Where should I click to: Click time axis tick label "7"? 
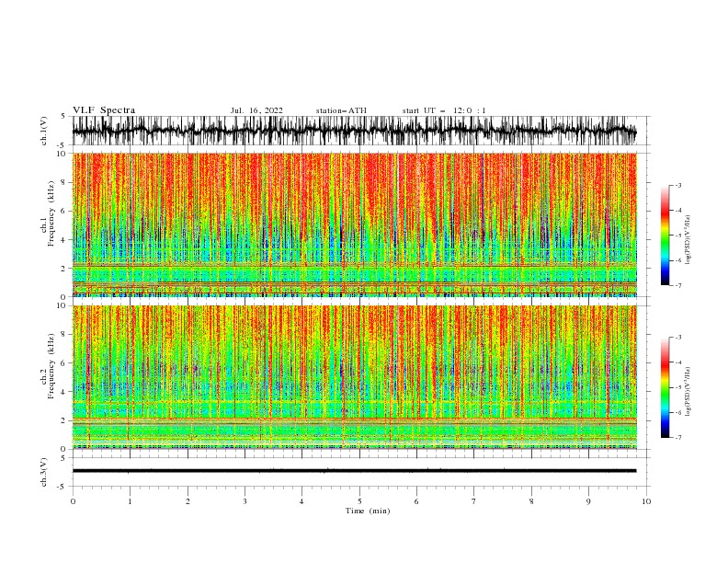(x=474, y=501)
